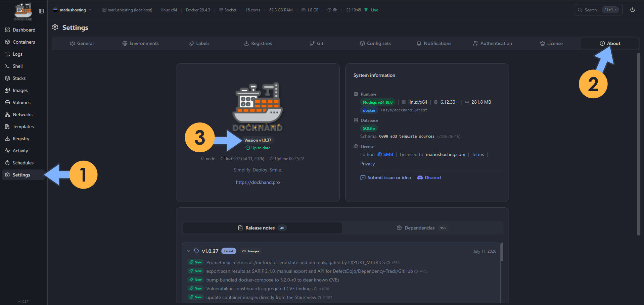Screen dimensions: 644x305
Task: Click the Networks sidebar icon
Action: 7,114
